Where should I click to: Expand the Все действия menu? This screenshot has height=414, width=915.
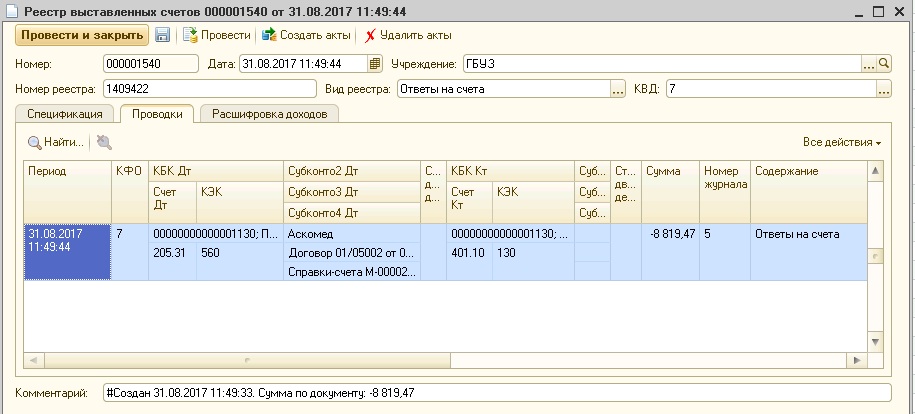(842, 143)
